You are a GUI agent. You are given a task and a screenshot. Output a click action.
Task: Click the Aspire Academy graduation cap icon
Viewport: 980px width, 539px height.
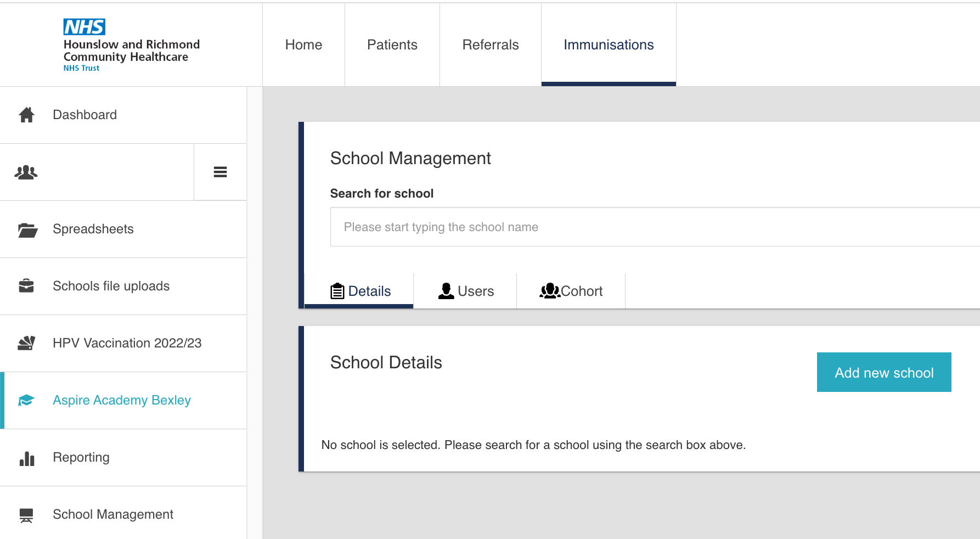(x=26, y=400)
